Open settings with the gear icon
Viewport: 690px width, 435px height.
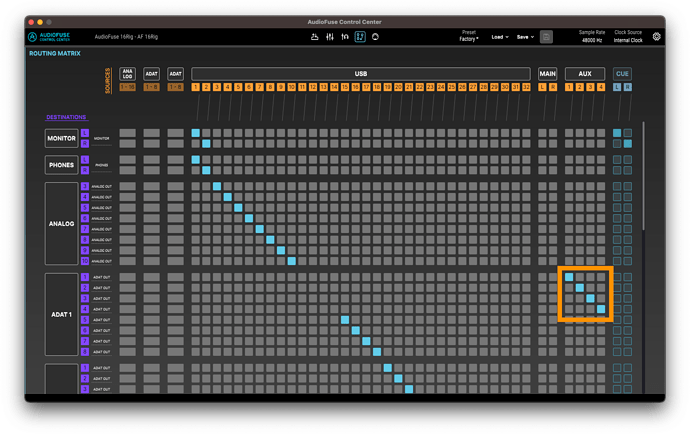click(656, 37)
